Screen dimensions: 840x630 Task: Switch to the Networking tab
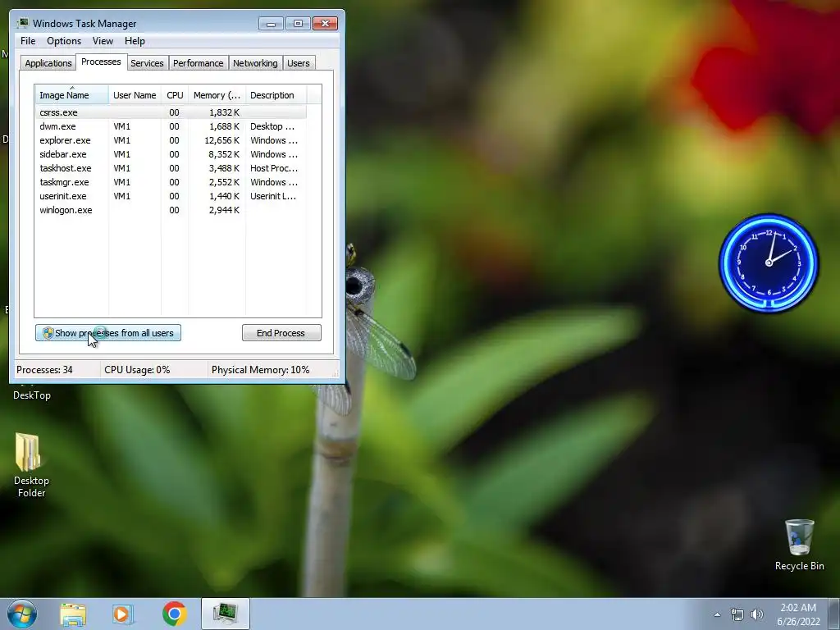(255, 63)
